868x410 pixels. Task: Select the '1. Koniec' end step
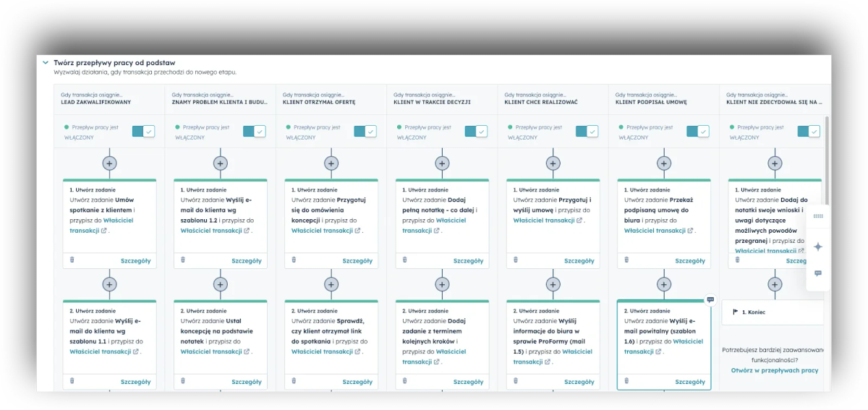[772, 312]
